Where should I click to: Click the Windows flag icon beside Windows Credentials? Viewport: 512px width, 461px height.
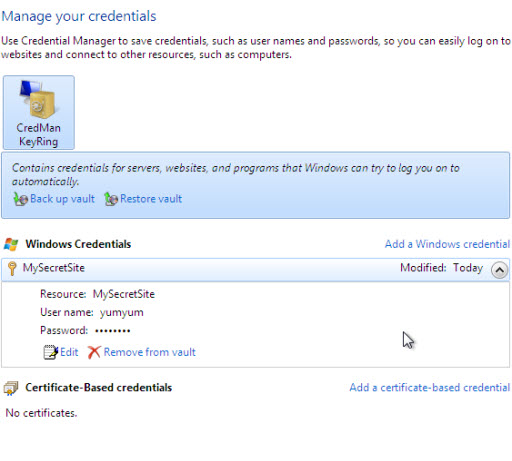coord(11,244)
